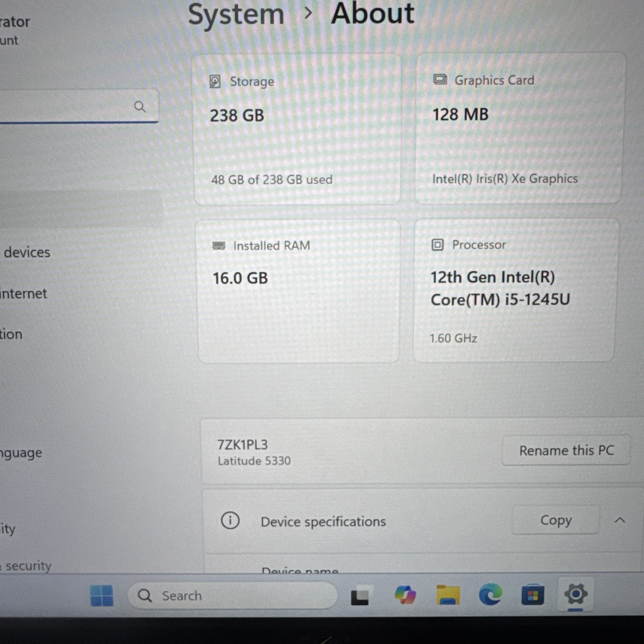Image resolution: width=644 pixels, height=644 pixels.
Task: Click the '1.60 GHz' processor speed text
Action: point(453,338)
